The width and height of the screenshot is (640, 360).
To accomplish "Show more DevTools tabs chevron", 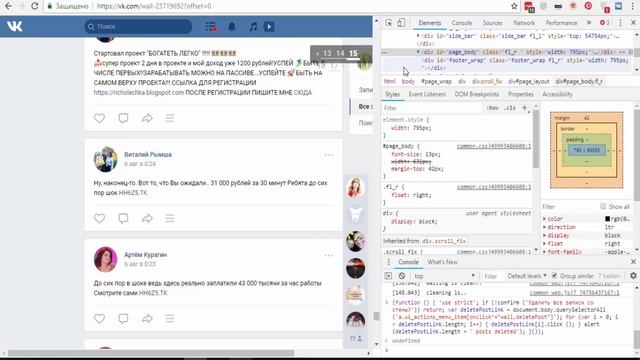I will click(x=589, y=23).
